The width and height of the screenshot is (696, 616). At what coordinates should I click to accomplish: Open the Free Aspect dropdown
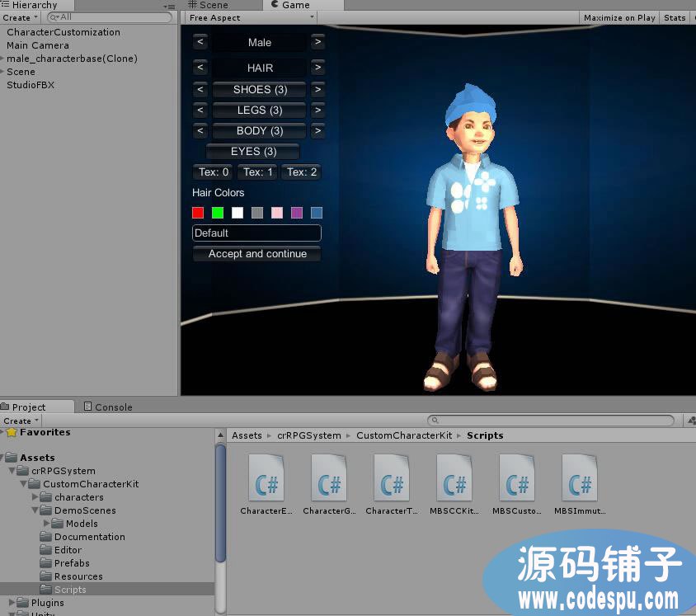[252, 18]
